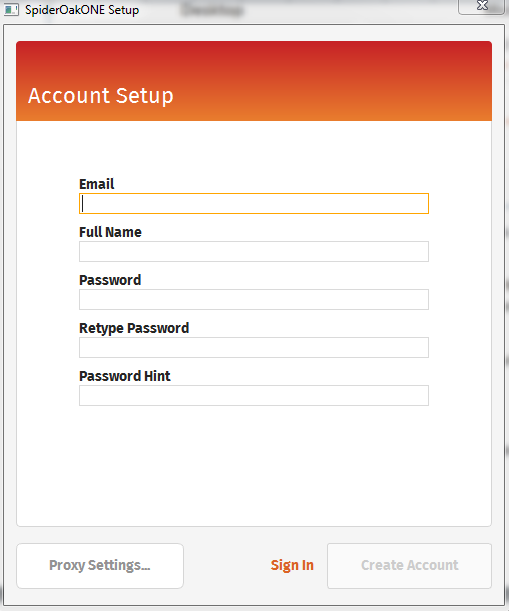Click blank white area below Password Hint field
The image size is (509, 611).
pos(254,464)
